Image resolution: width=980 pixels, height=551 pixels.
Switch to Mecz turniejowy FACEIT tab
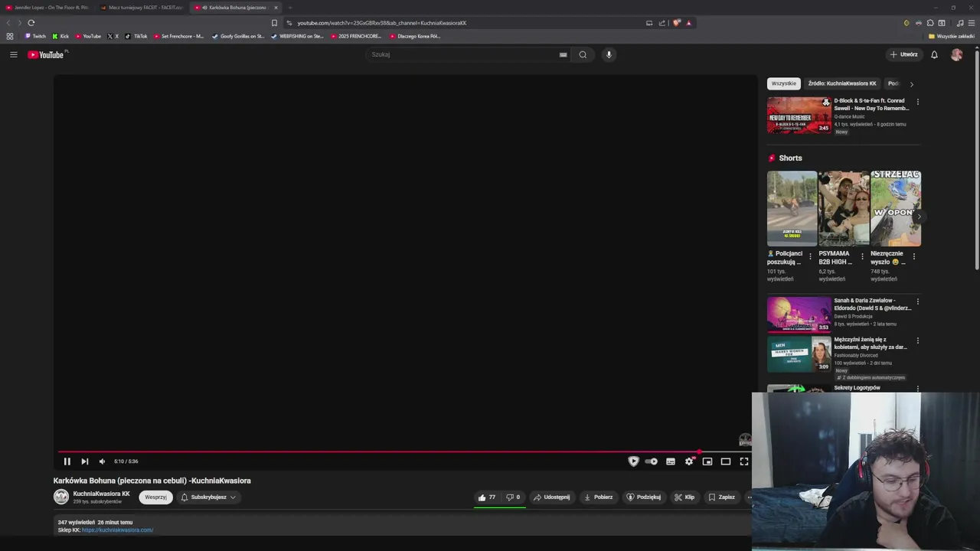142,8
